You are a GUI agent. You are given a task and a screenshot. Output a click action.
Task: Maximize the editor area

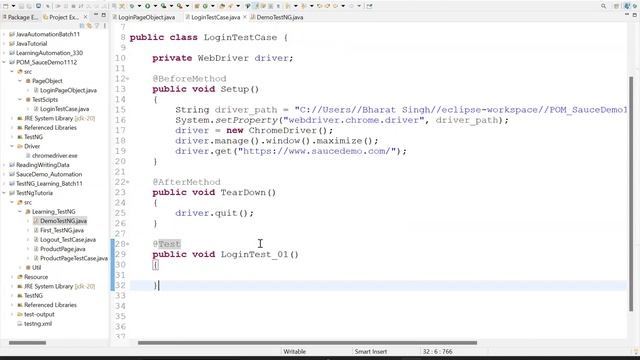pyautogui.click(x=635, y=15)
